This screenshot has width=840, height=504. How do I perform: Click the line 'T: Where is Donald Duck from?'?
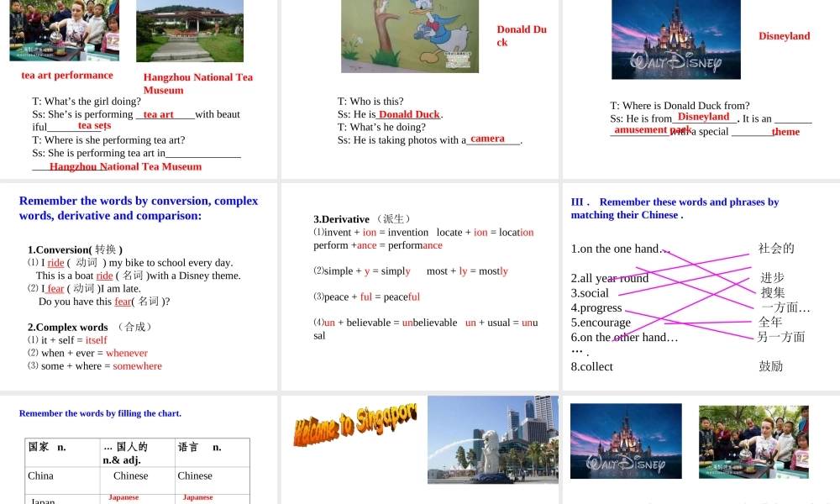pyautogui.click(x=680, y=106)
